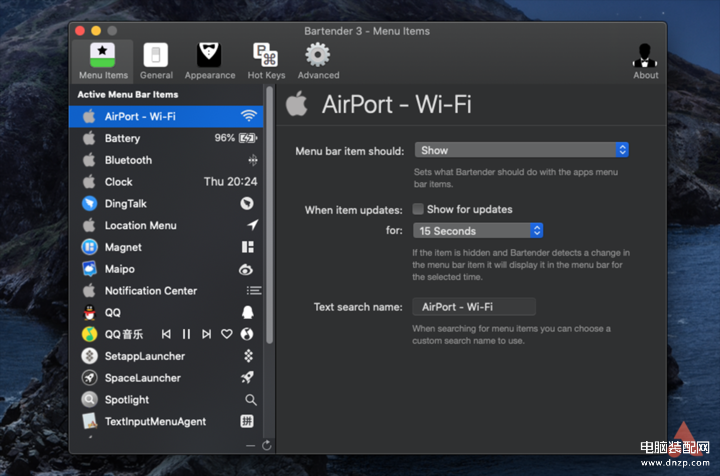Click the Wi-Fi signal icon
The width and height of the screenshot is (720, 476).
click(248, 116)
